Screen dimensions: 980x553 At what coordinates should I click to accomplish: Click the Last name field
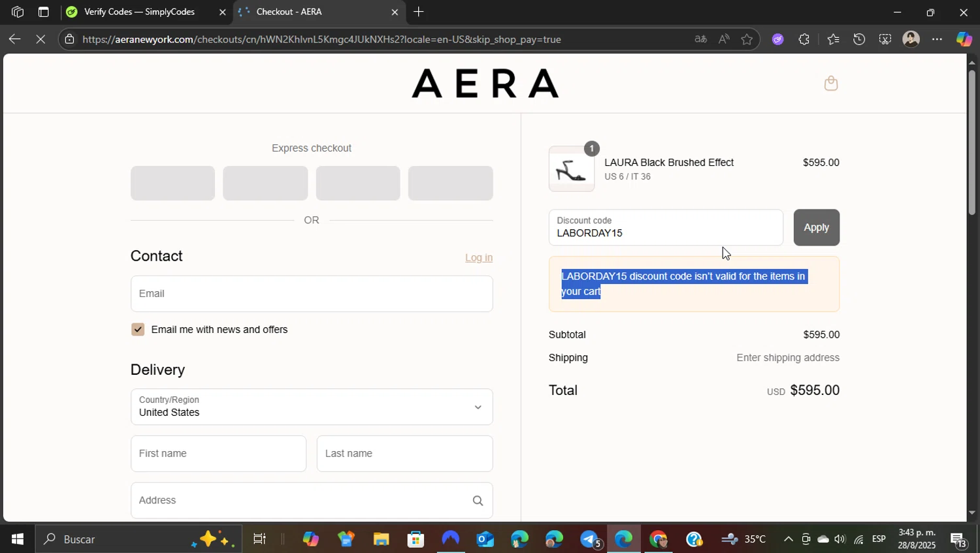404,454
